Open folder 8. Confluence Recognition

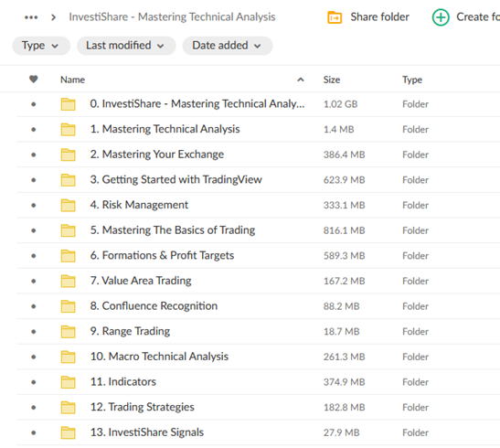coord(154,305)
